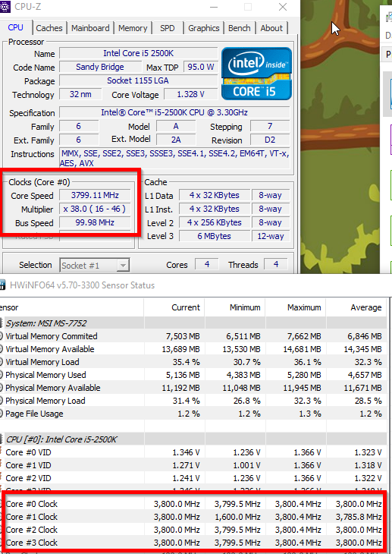Click the Multiplier value x 38.0 ( 16 - 46 )
The height and width of the screenshot is (554, 392).
95,209
